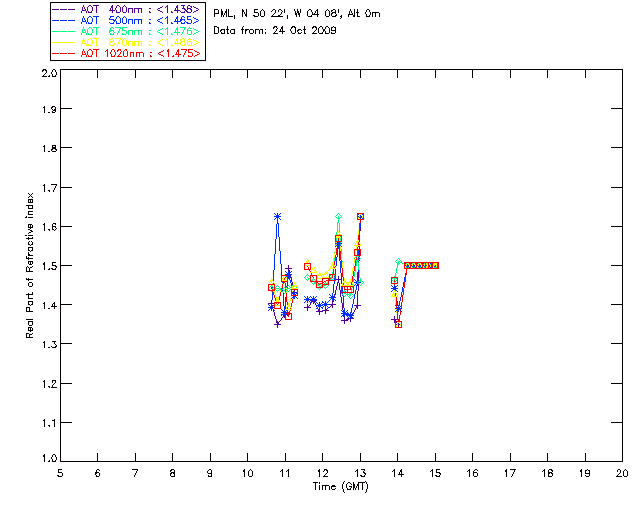This screenshot has height=512, width=640.
Task: Select the 'Data from: 24 Oct 2009' text
Action: pos(275,31)
